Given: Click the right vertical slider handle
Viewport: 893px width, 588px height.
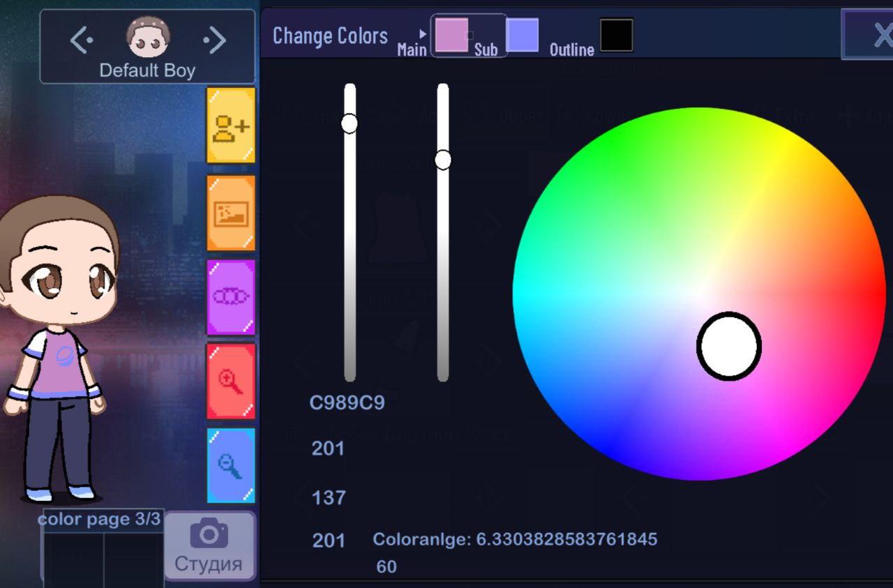Looking at the screenshot, I should [x=443, y=160].
